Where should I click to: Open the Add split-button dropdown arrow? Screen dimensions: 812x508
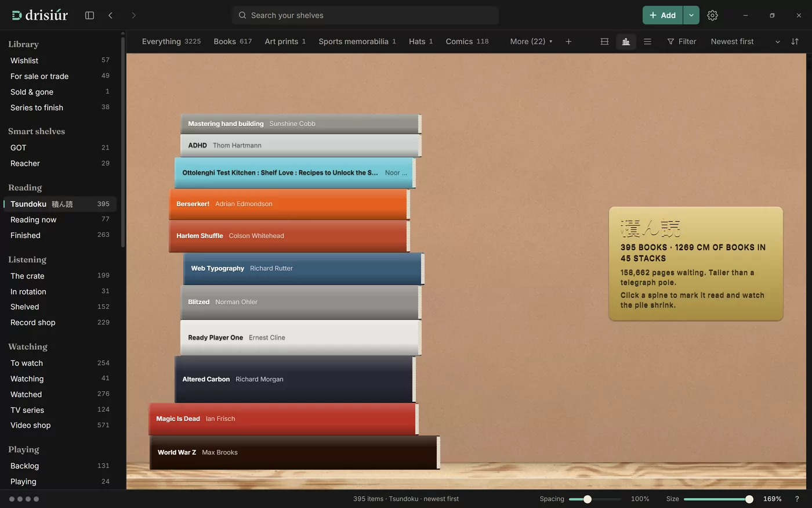691,16
